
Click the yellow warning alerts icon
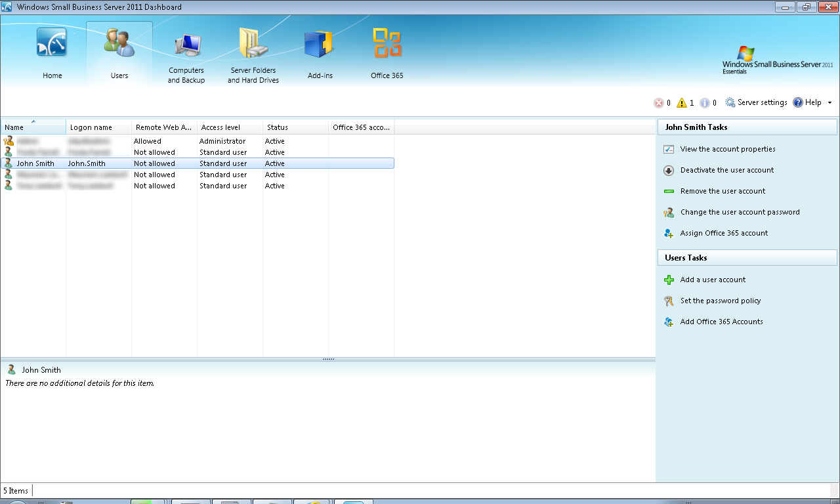point(682,103)
